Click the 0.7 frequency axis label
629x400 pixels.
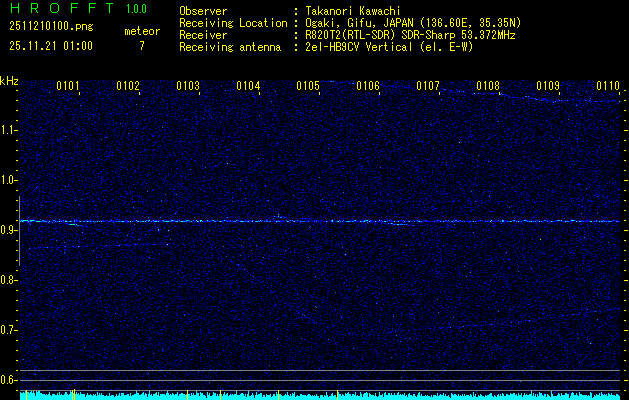point(9,329)
